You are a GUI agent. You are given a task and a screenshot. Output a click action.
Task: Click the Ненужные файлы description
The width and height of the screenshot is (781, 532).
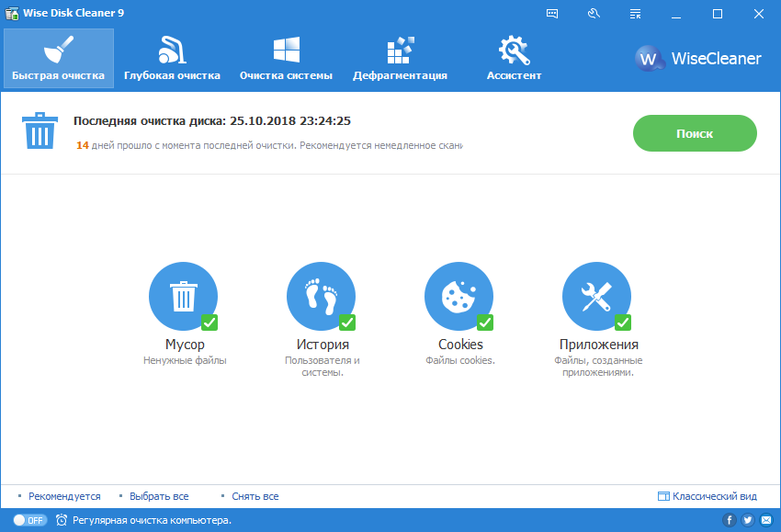pyautogui.click(x=185, y=360)
